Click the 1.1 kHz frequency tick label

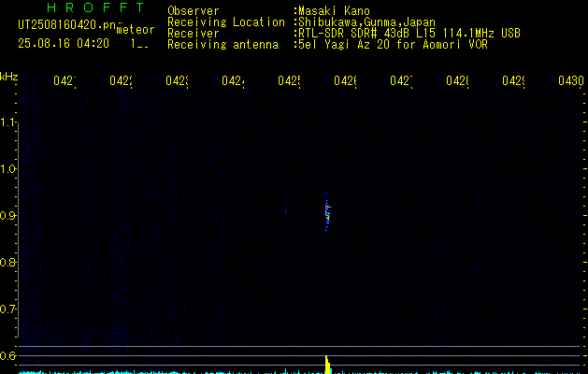click(8, 122)
